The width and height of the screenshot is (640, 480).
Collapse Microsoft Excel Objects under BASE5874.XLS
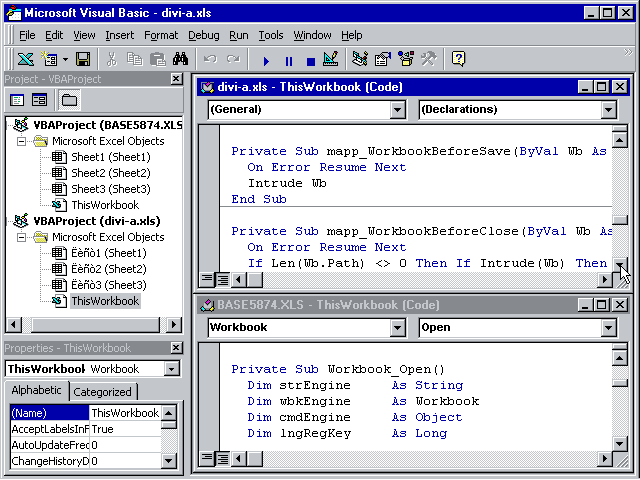[21, 141]
